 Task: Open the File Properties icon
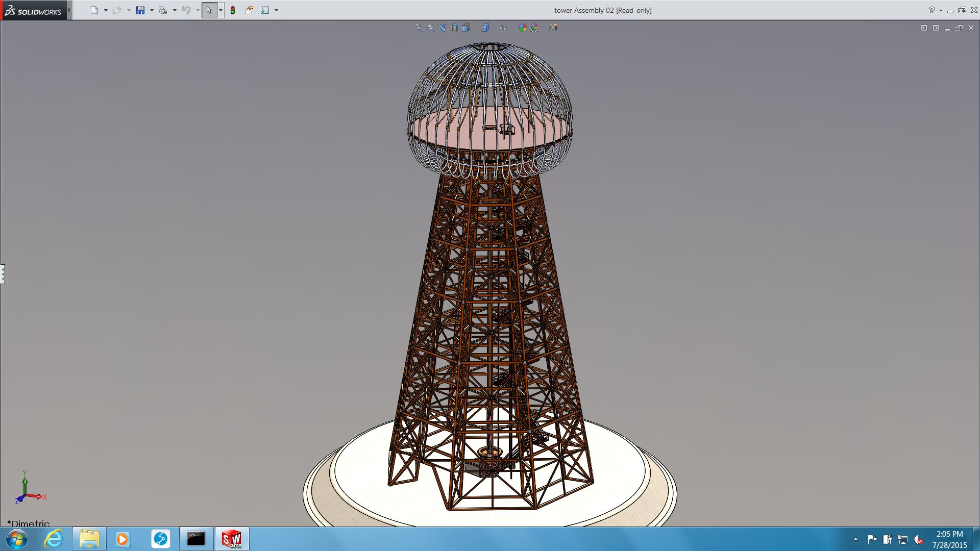click(x=249, y=10)
